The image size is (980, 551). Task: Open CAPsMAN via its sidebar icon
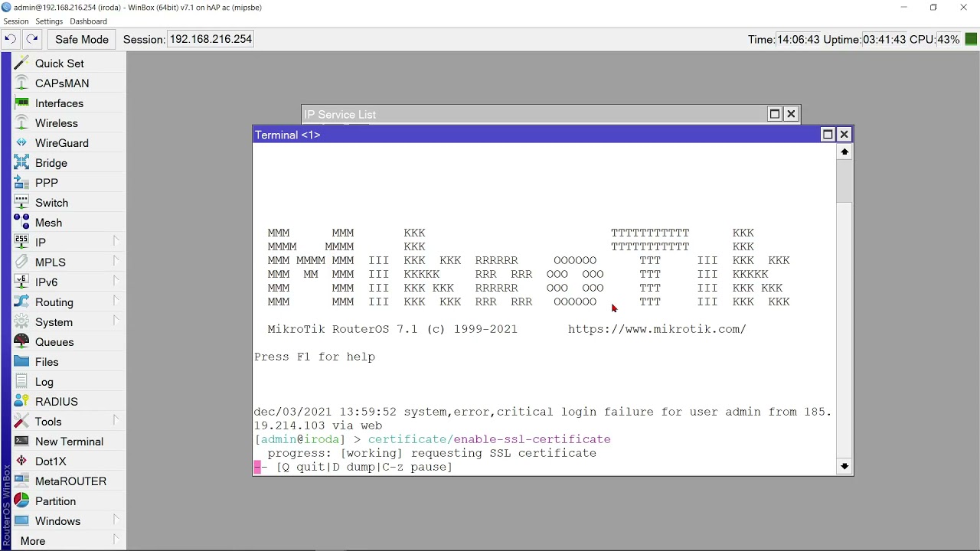21,83
